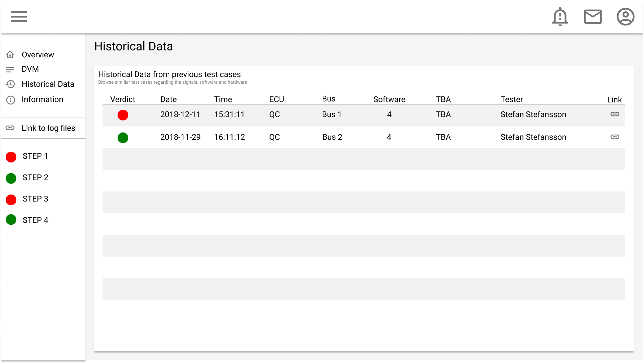Screen dimensions: 644x363
Task: Click the red dot next to STEP 3
Action: tap(11, 200)
